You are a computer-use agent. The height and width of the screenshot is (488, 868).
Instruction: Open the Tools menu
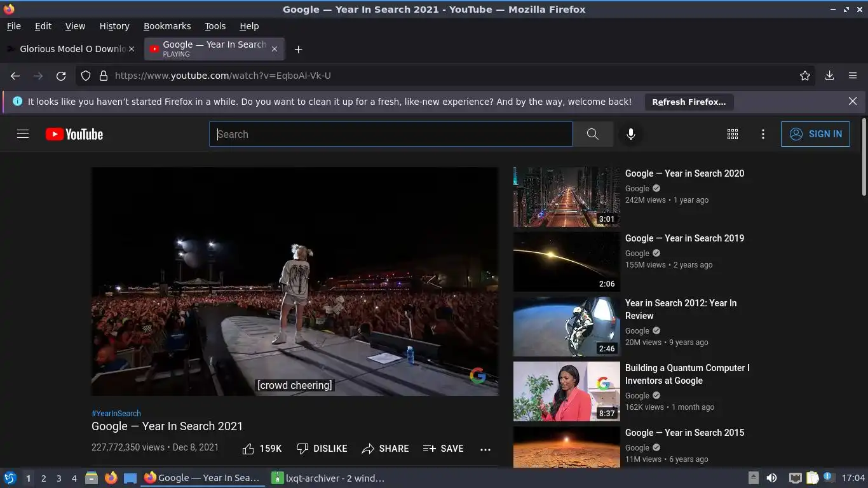(x=215, y=26)
